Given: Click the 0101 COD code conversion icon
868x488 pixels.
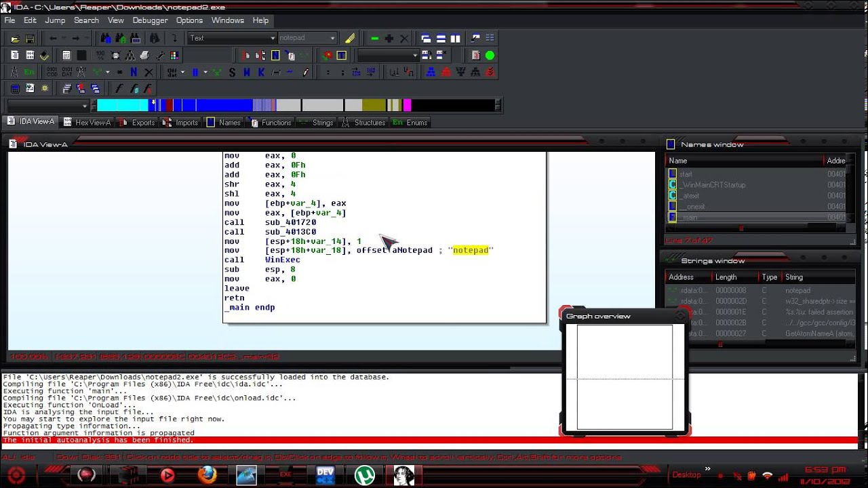Looking at the screenshot, I should (52, 72).
